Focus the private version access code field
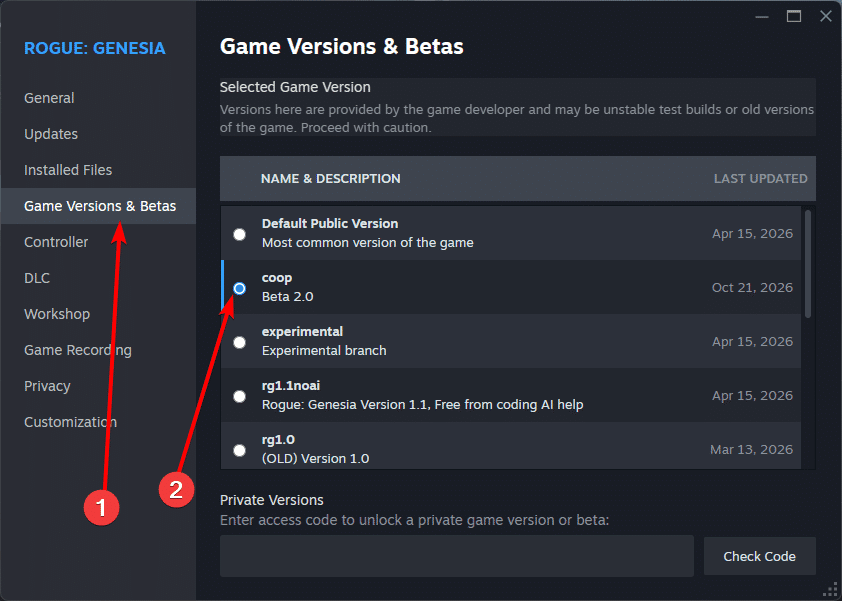The width and height of the screenshot is (842, 601). (x=456, y=556)
